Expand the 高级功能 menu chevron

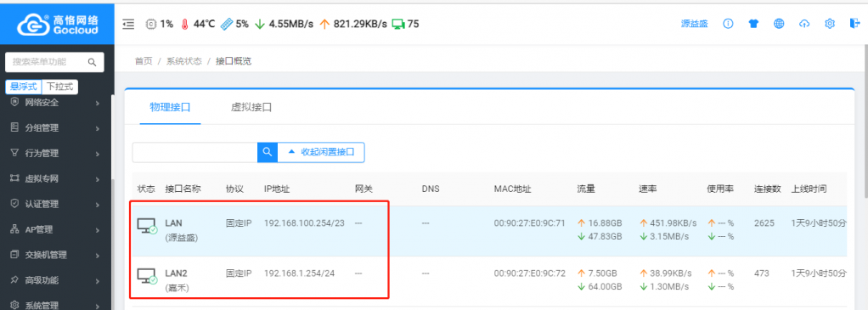97,281
